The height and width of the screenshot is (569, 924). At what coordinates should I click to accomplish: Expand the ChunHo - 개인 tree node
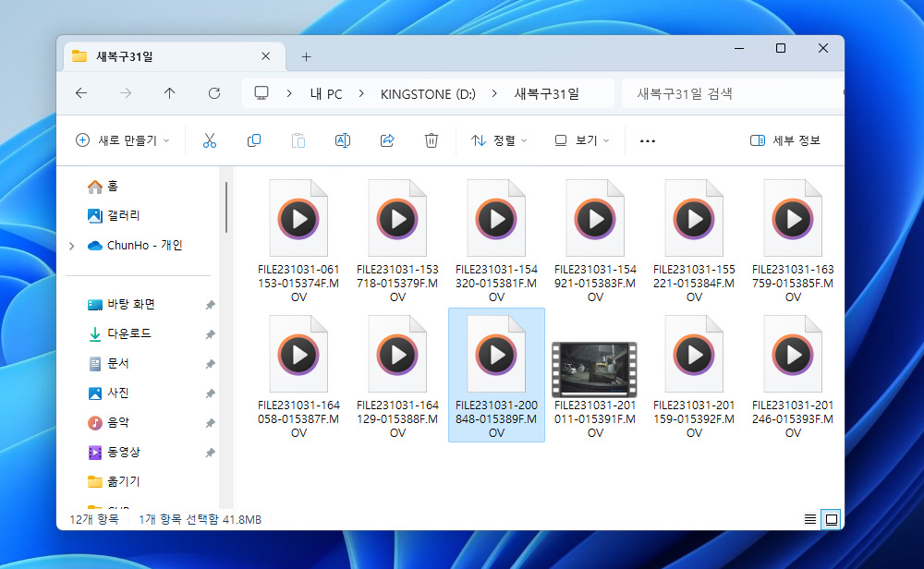pyautogui.click(x=72, y=246)
